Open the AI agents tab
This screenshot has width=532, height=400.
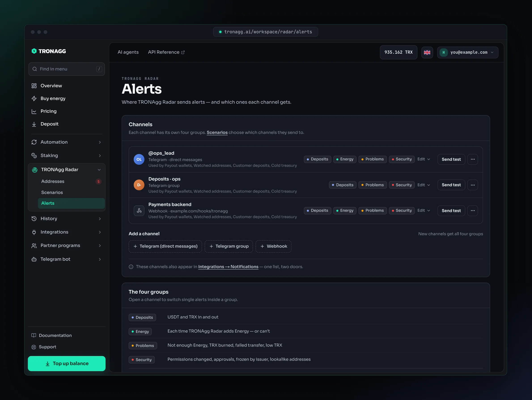coord(128,52)
